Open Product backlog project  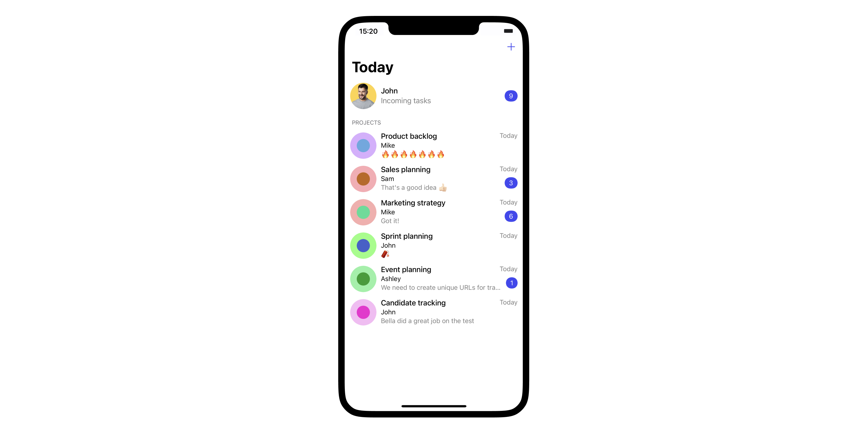pos(434,145)
